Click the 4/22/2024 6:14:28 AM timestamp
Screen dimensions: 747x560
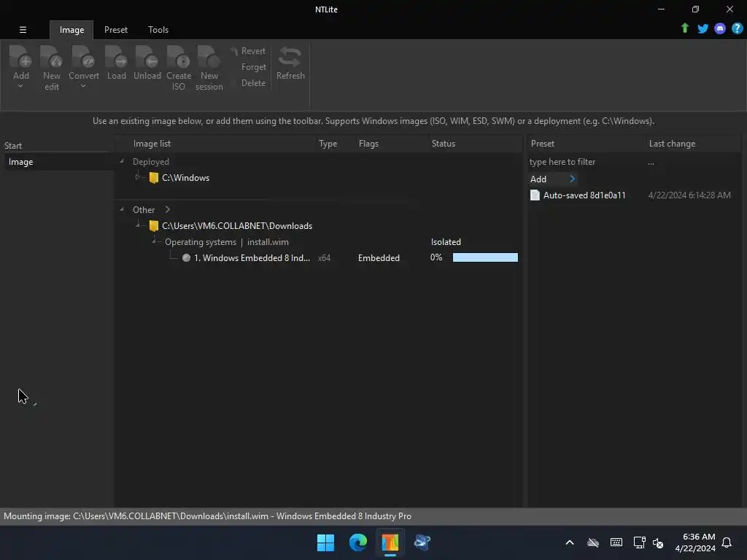(689, 195)
